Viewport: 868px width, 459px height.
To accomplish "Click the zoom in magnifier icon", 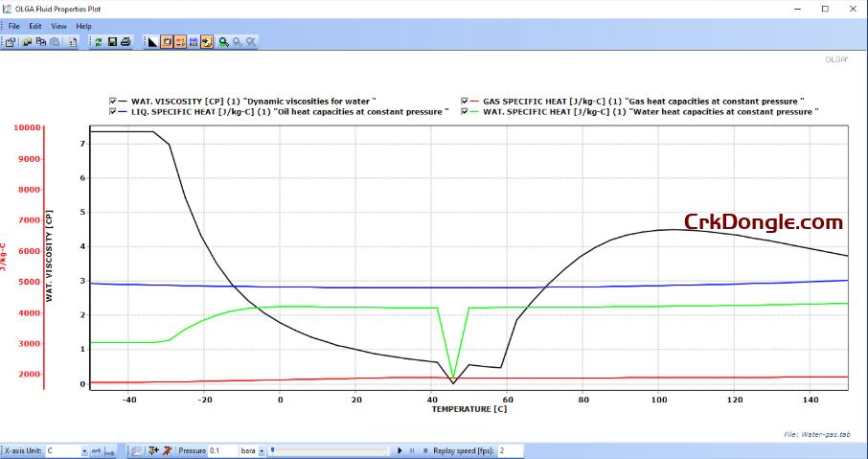I will (x=222, y=42).
